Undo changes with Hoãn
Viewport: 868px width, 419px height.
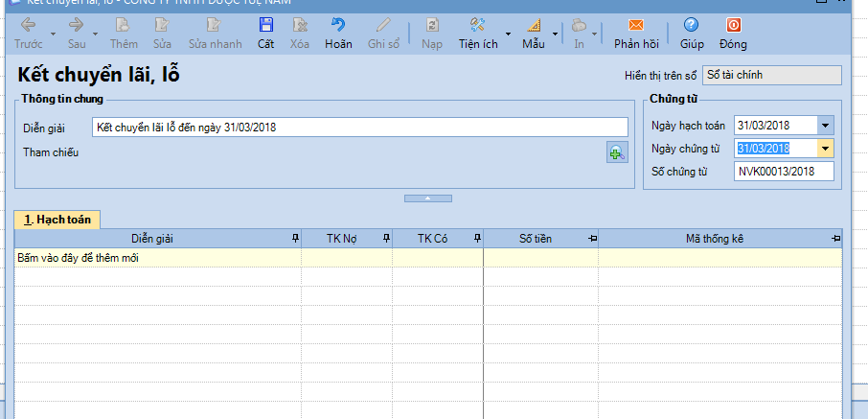338,34
